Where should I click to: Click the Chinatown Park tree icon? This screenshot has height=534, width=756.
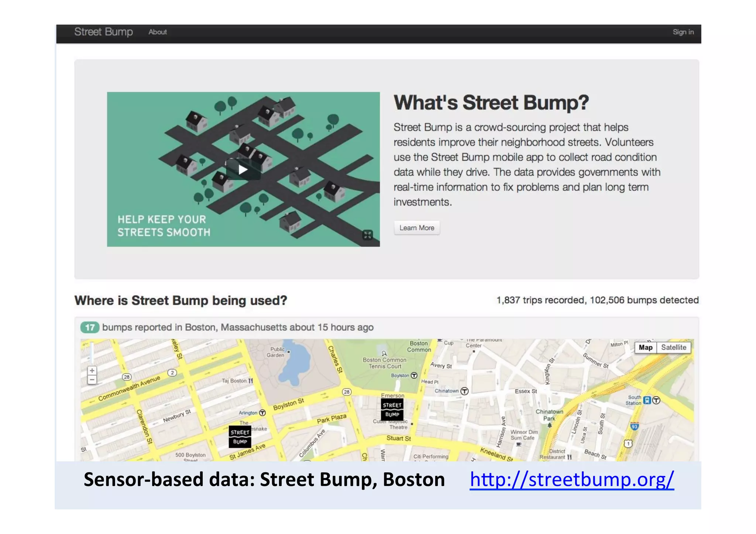tap(549, 425)
